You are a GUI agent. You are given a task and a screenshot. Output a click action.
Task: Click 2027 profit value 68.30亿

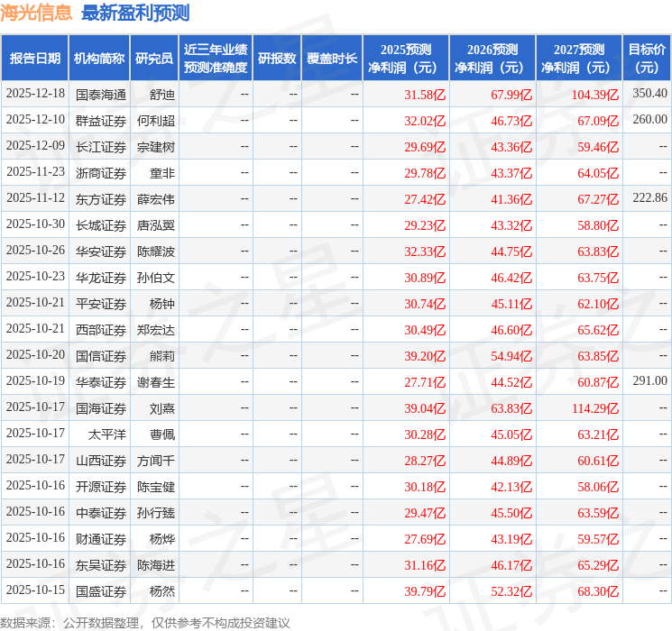click(598, 591)
